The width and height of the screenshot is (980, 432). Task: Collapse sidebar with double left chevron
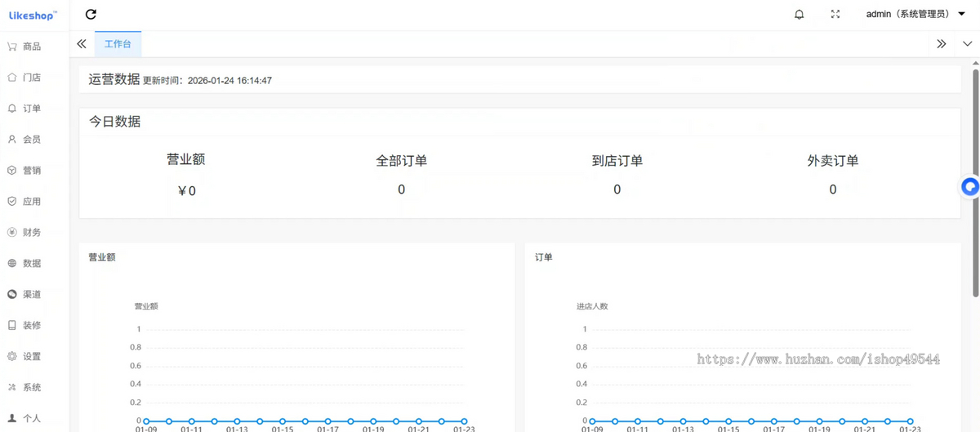pyautogui.click(x=82, y=44)
